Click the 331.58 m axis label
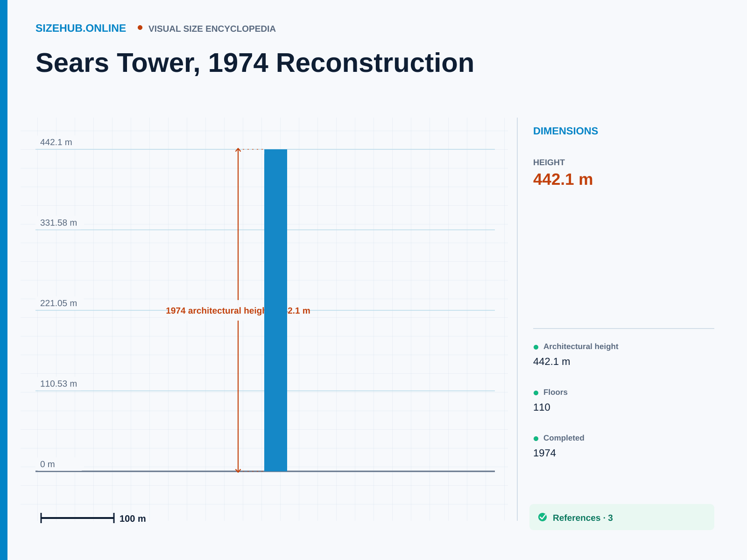747x560 pixels. (x=58, y=223)
